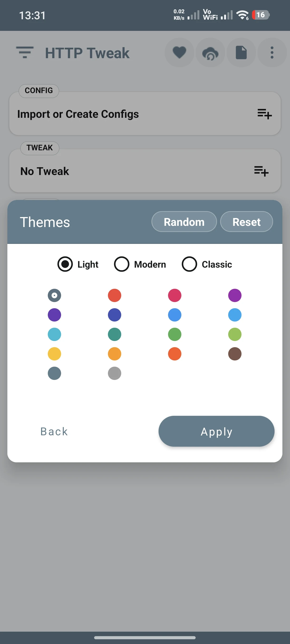The image size is (290, 644).
Task: Apply the selected theme
Action: coord(217,431)
